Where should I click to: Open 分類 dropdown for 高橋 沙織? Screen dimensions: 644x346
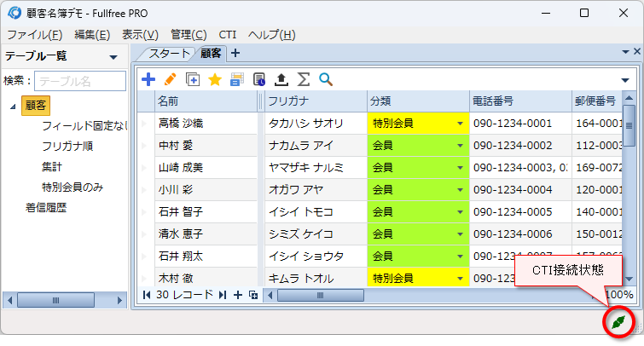pyautogui.click(x=460, y=124)
